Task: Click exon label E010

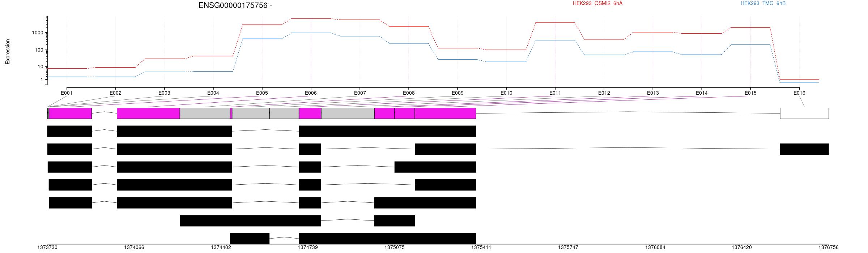Action: coord(506,93)
